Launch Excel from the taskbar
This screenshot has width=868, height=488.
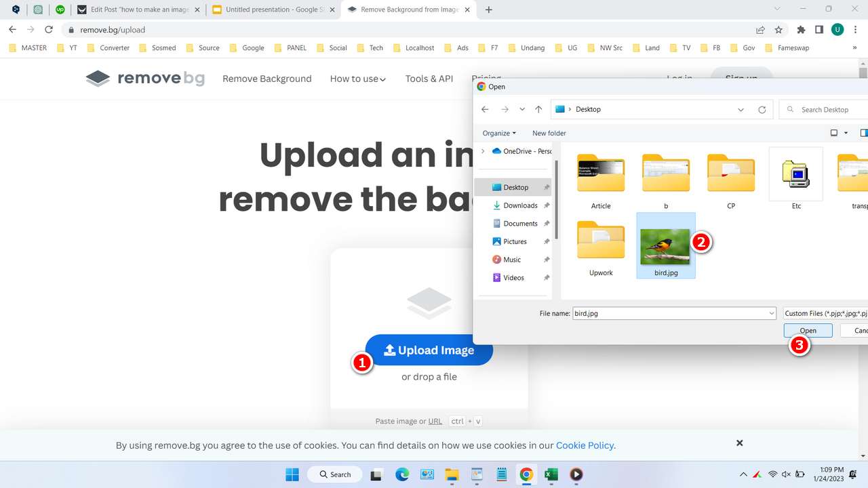pos(551,474)
